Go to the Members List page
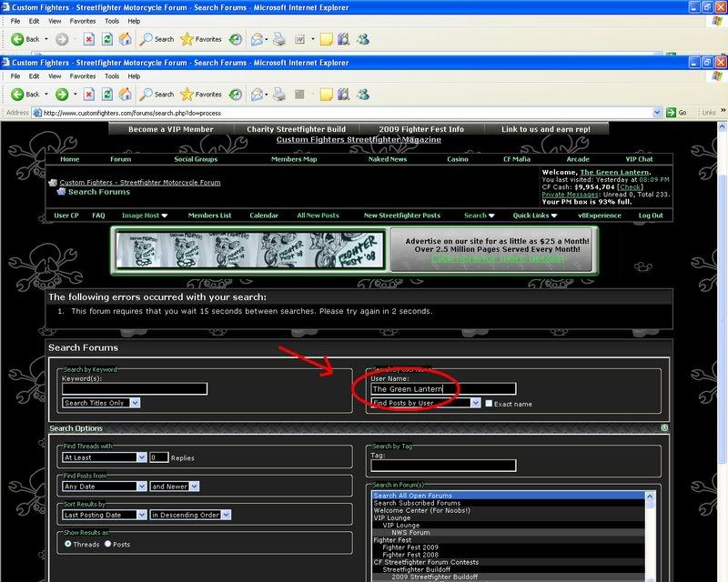Screen dimensions: 728x582 (209, 216)
